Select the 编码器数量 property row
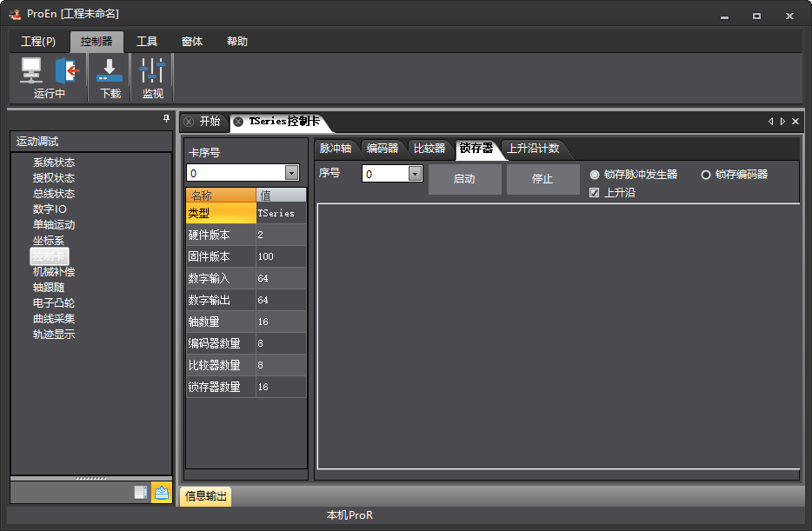The image size is (812, 531). 246,343
